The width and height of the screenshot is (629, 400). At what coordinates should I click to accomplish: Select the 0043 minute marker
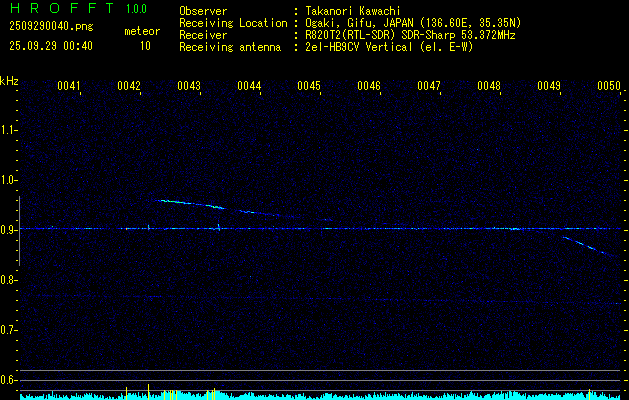pyautogui.click(x=189, y=87)
